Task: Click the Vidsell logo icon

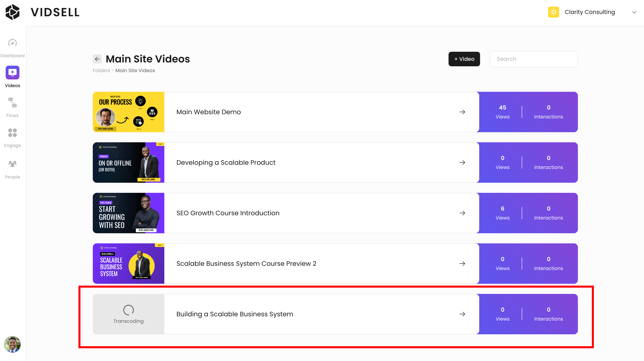Action: coord(13,12)
